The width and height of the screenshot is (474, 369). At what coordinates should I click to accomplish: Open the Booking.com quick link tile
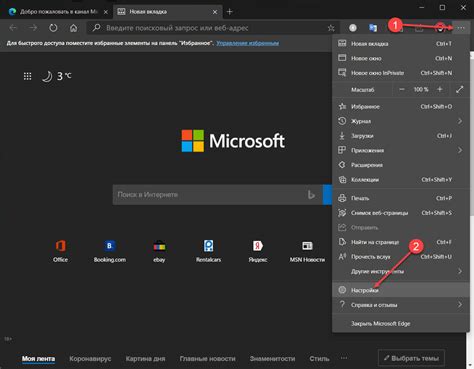tap(110, 251)
